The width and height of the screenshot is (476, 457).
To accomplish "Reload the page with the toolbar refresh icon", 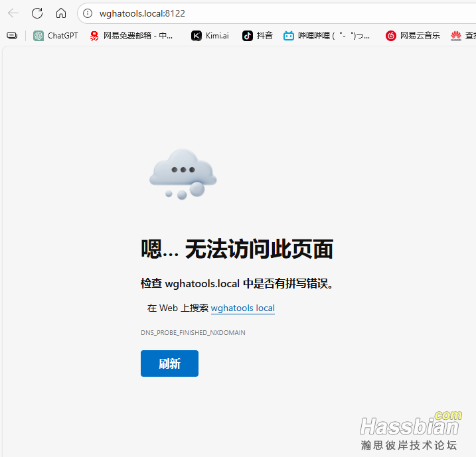I will click(37, 13).
